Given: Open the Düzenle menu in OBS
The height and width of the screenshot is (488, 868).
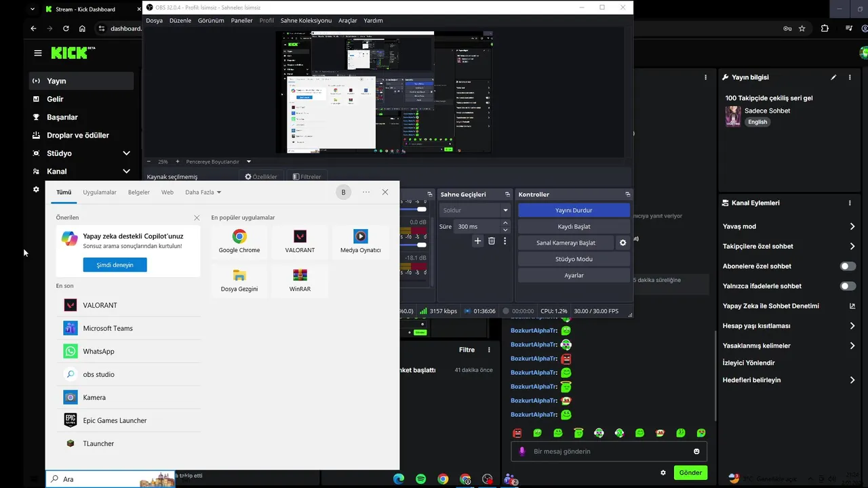Looking at the screenshot, I should (x=180, y=20).
